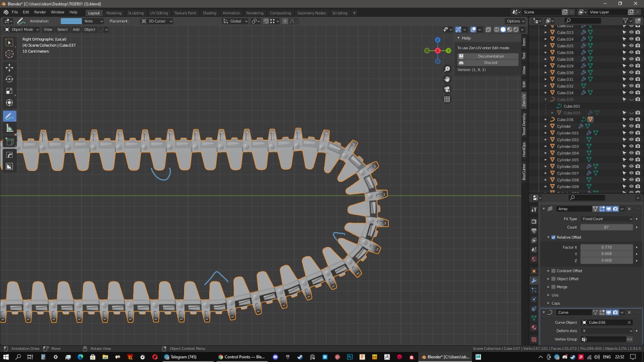Open the Fit Type dropdown

point(606,219)
